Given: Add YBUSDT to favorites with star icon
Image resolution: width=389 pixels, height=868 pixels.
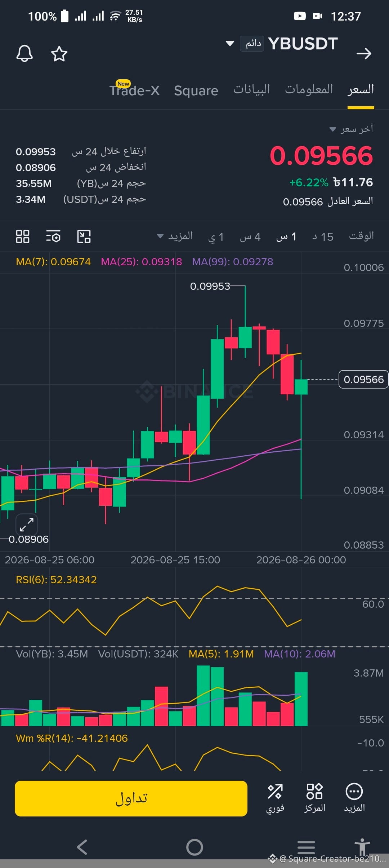Looking at the screenshot, I should 59,54.
